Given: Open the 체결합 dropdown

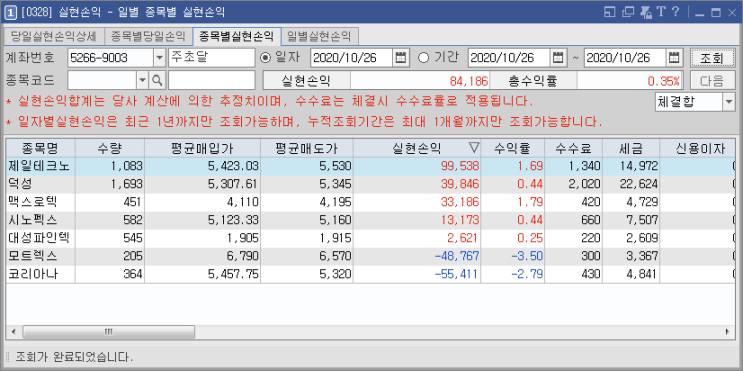Looking at the screenshot, I should click(x=728, y=101).
